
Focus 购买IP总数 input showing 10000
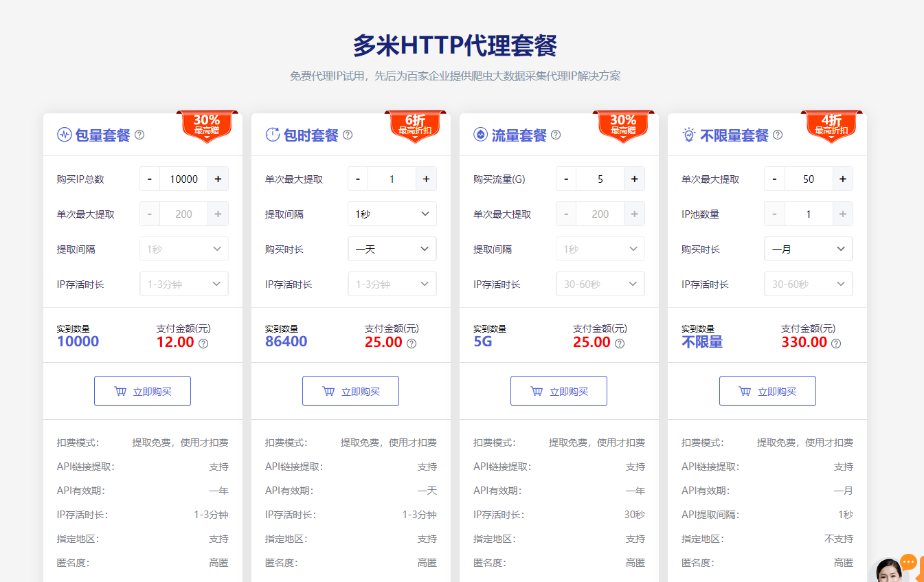(184, 179)
